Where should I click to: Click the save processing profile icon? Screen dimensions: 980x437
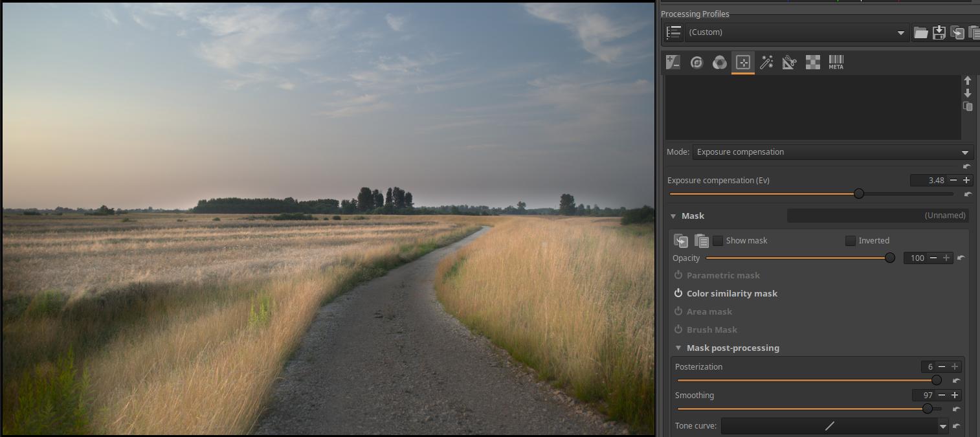939,32
